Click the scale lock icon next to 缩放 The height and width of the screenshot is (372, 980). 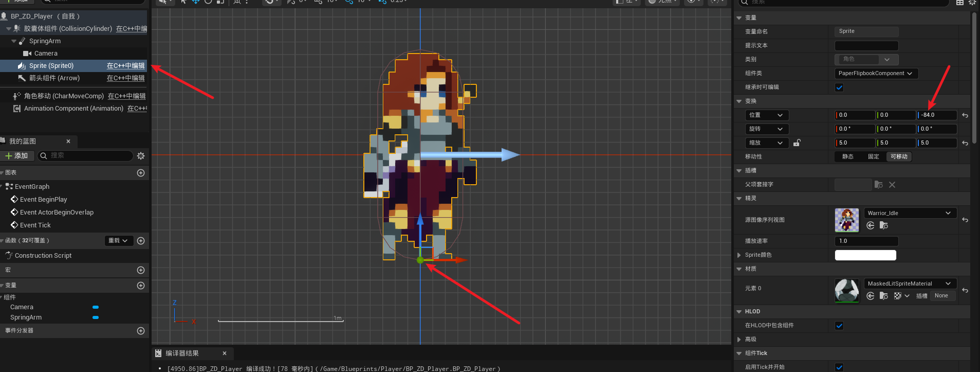click(797, 143)
